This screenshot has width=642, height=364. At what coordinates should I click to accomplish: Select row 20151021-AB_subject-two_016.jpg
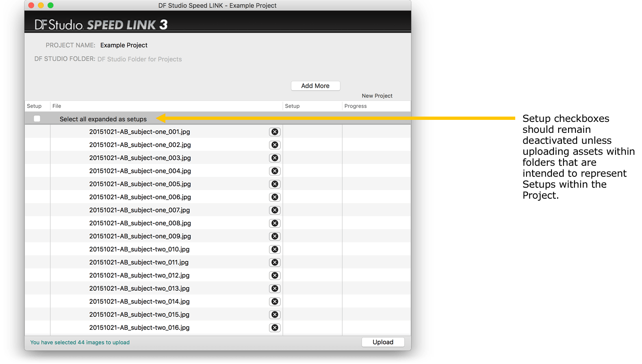pos(218,327)
